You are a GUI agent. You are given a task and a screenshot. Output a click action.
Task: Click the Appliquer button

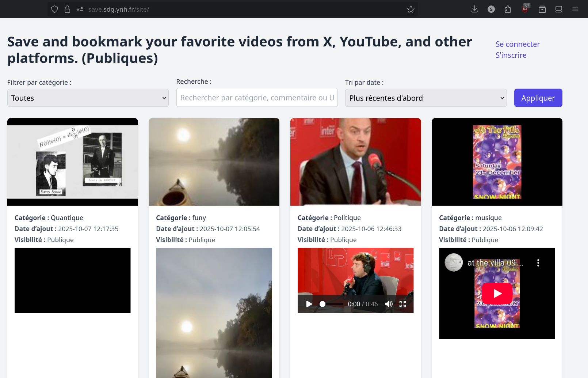[538, 98]
